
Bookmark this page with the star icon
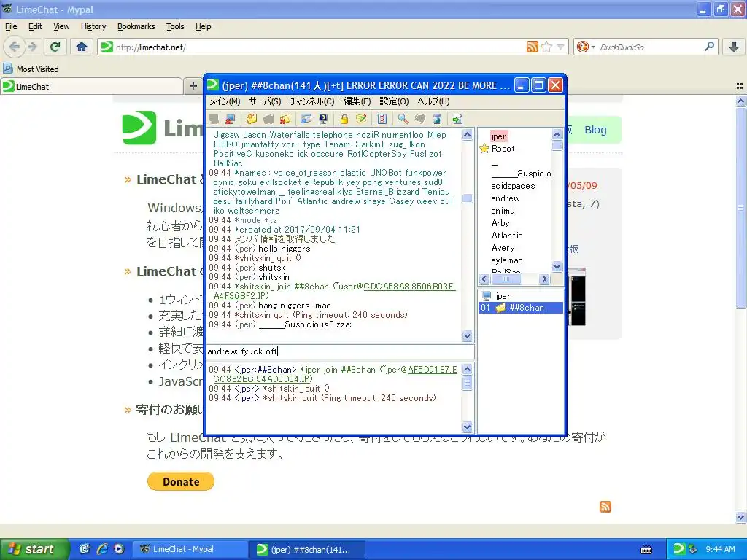coord(546,47)
